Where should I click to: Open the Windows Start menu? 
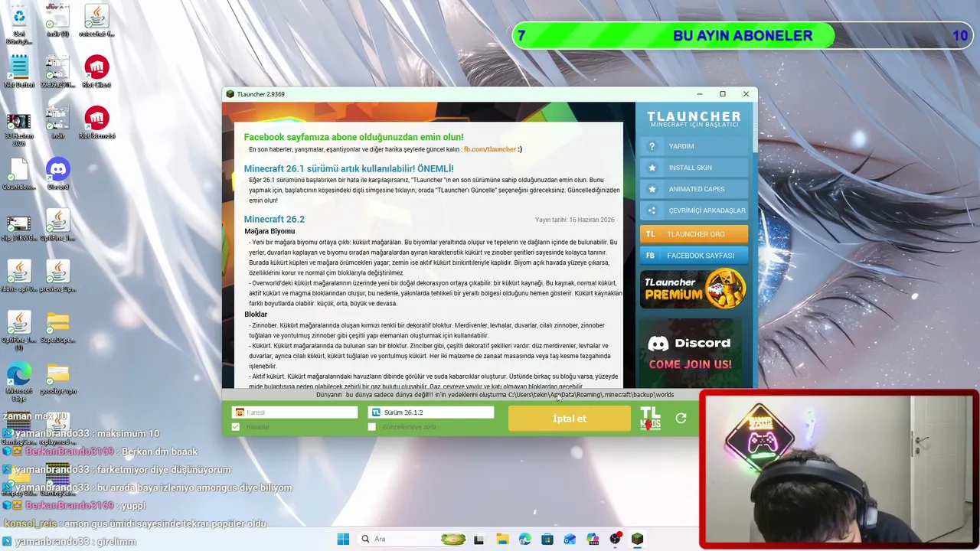pyautogui.click(x=343, y=539)
